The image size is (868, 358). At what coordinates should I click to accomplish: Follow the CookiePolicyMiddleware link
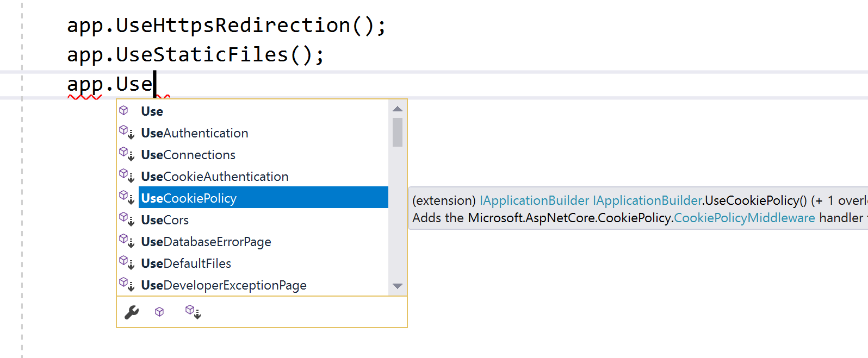745,217
